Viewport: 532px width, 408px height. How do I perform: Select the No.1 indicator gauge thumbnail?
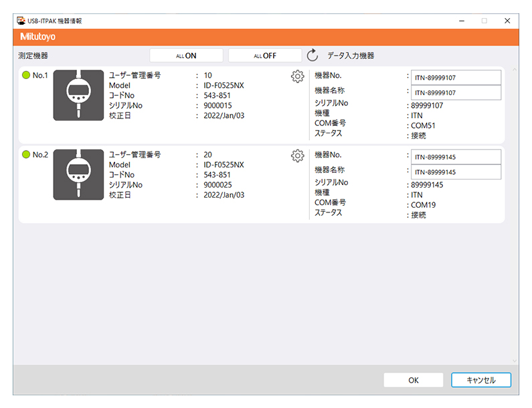(78, 95)
